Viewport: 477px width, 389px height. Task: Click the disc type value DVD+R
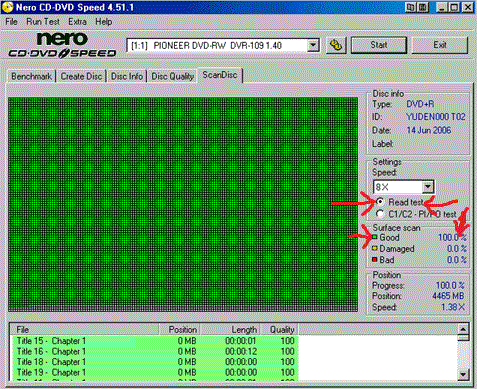(x=420, y=104)
